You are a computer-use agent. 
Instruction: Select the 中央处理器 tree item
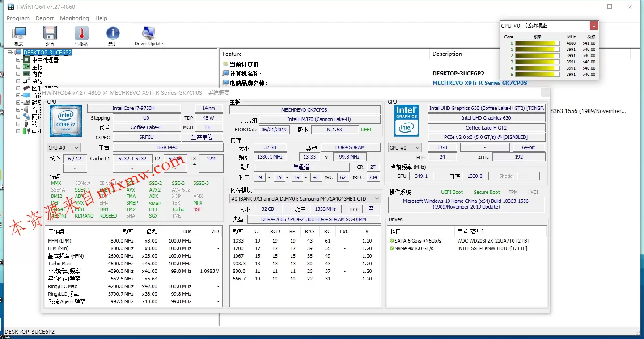tap(45, 60)
